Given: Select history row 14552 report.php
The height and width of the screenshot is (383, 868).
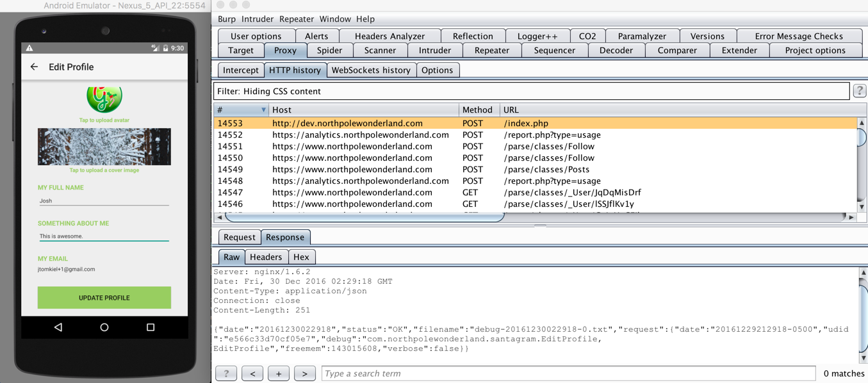Looking at the screenshot, I should tap(536, 135).
